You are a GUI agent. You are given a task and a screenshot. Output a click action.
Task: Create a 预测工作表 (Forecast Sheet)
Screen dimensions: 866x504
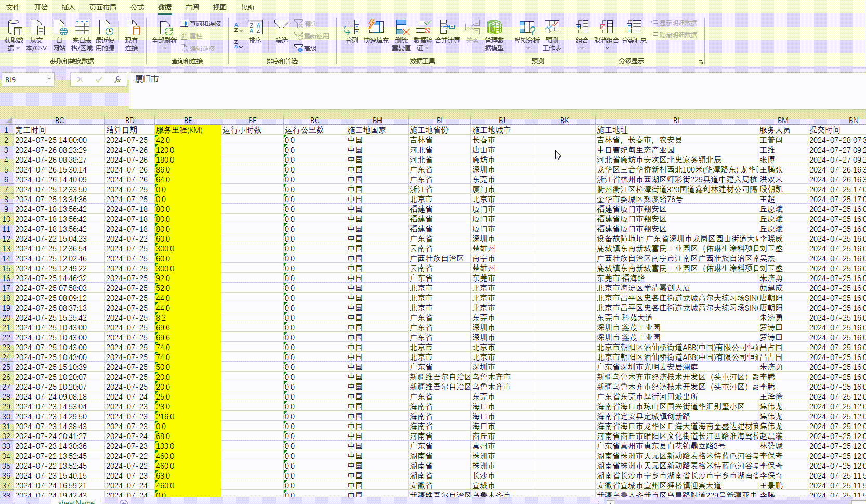coord(552,35)
